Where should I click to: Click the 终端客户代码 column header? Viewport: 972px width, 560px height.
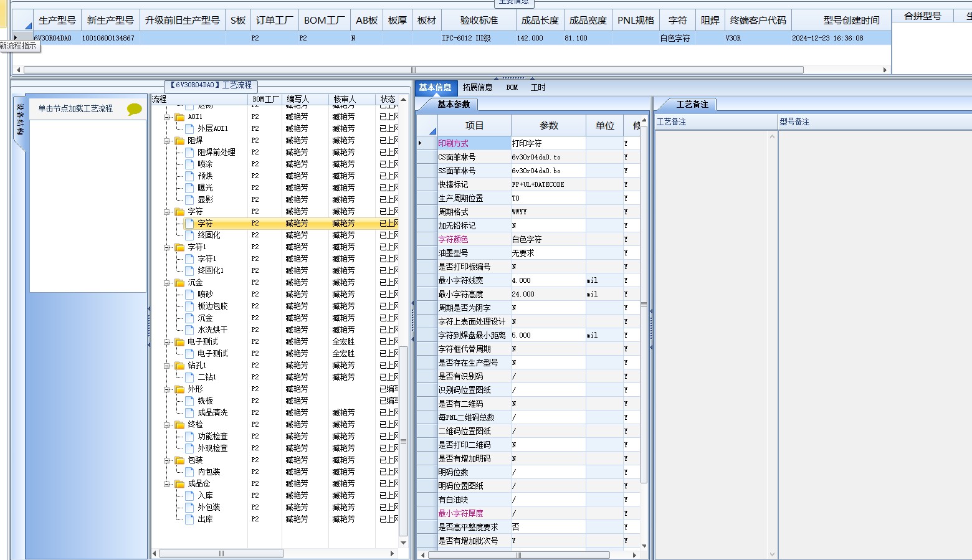(x=758, y=21)
